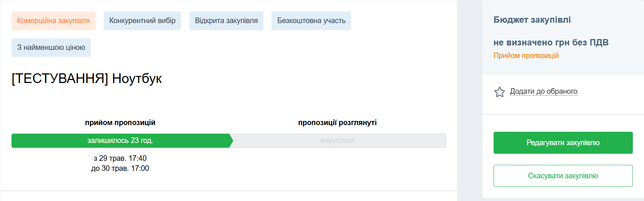Screen dimensions: 644x201
Task: Click the orange 'Прийом пропозицій' status text
Action: (x=526, y=55)
